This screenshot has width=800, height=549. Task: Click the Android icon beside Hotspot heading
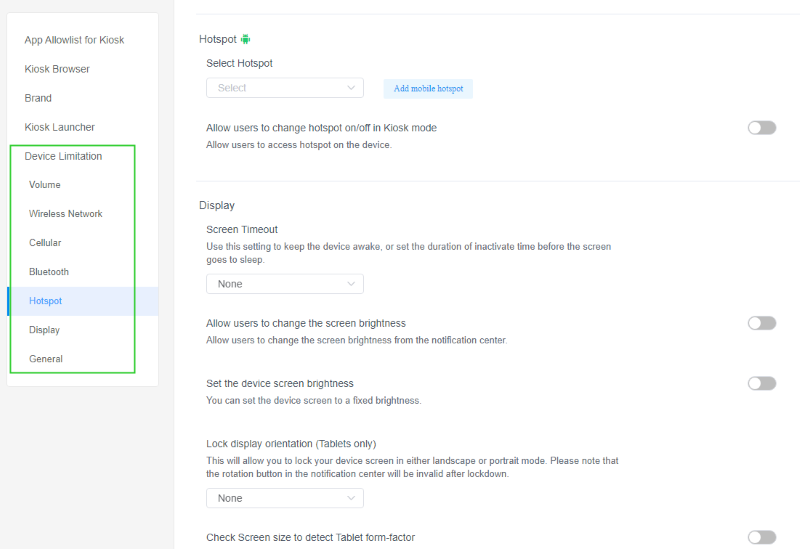[246, 39]
